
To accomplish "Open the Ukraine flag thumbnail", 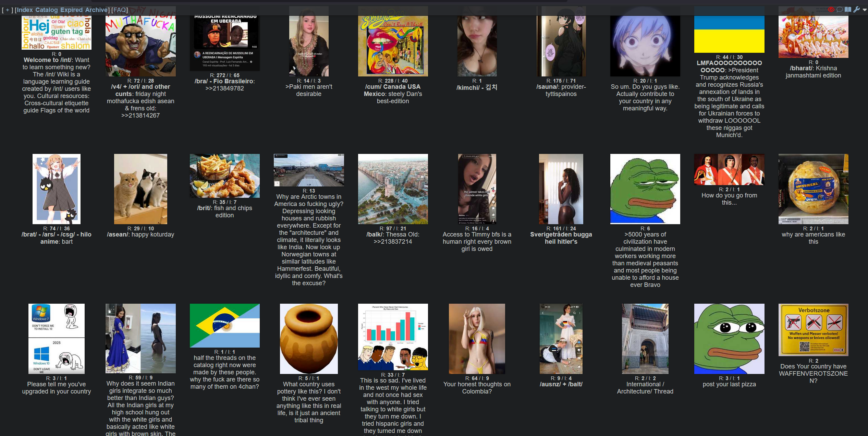I will 729,29.
